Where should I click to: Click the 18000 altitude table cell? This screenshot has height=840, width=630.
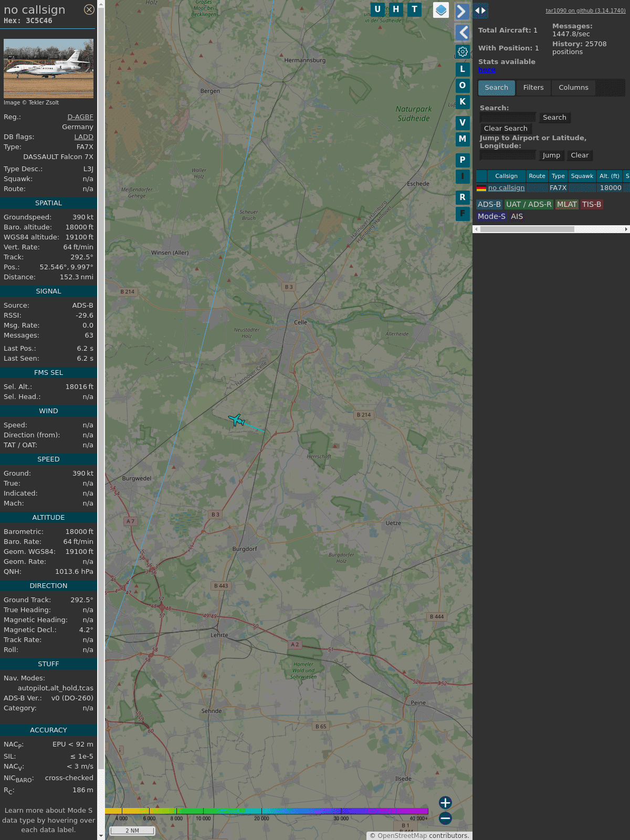tap(611, 188)
